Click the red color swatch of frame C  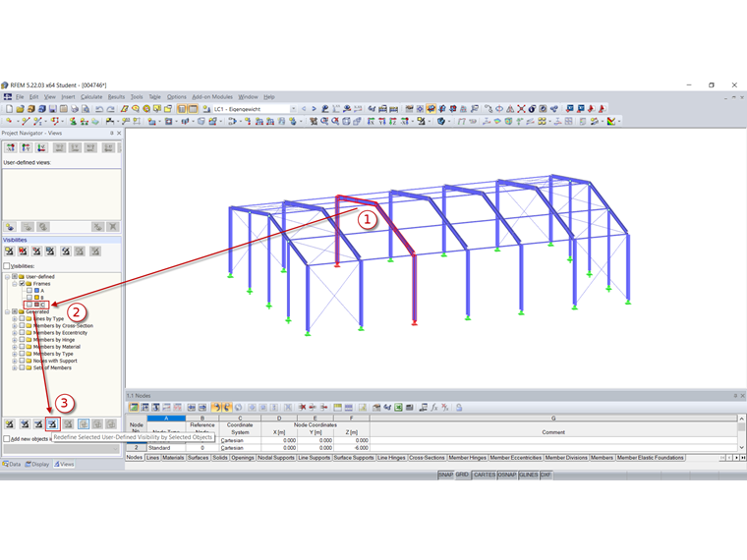[36, 305]
